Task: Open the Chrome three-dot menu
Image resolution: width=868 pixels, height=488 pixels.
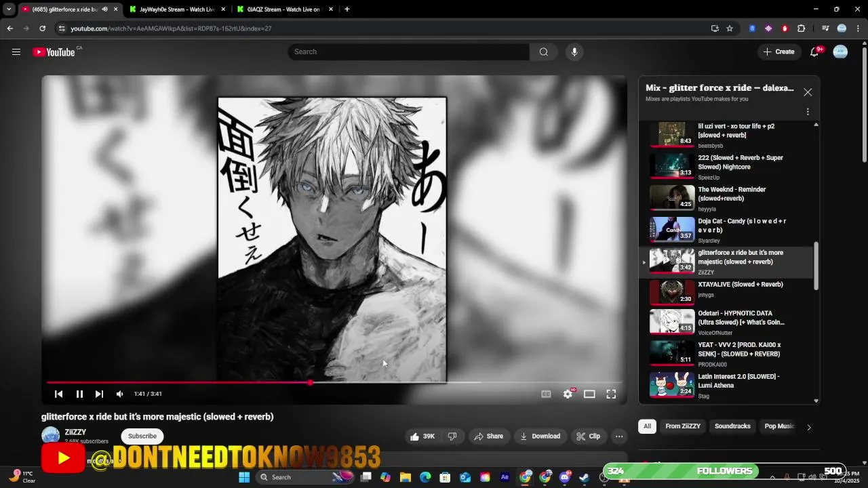Action: 859,28
